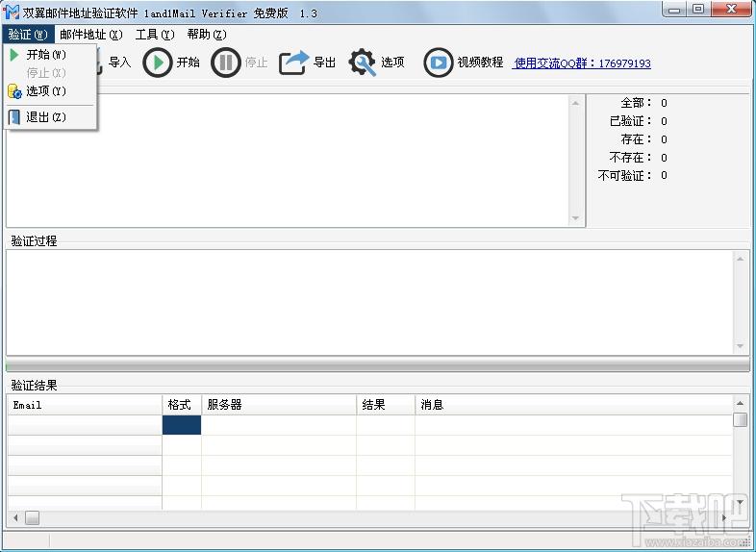Click the results table vertical scrollbar thumb
Screen dimensions: 756x552
click(x=740, y=419)
